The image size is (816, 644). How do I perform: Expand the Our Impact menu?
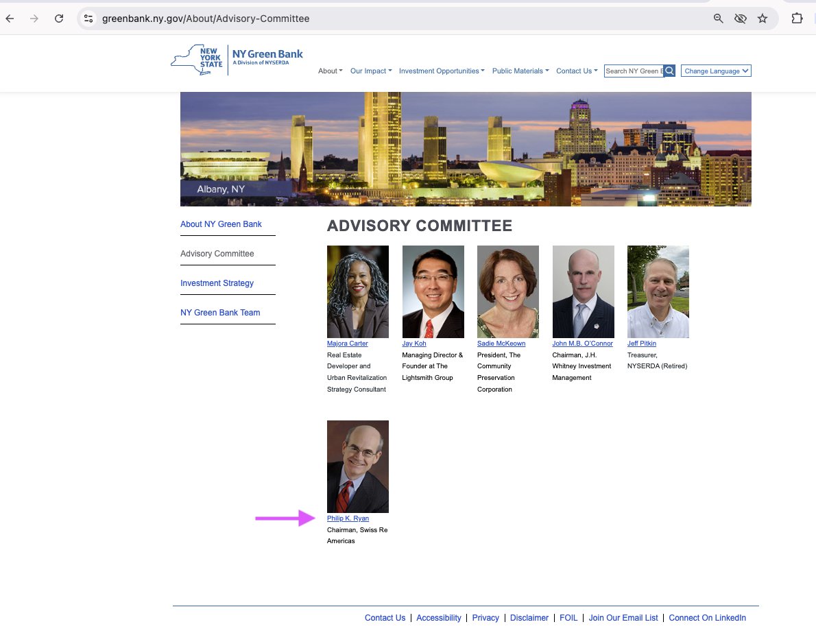coord(371,71)
